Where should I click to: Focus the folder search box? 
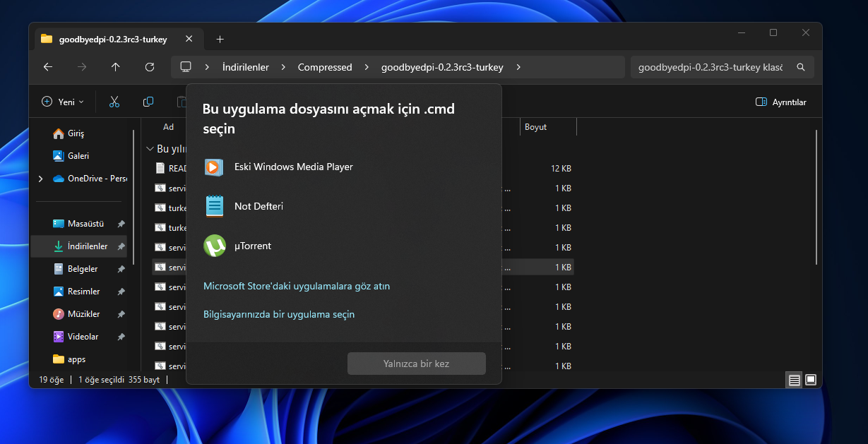click(x=710, y=67)
